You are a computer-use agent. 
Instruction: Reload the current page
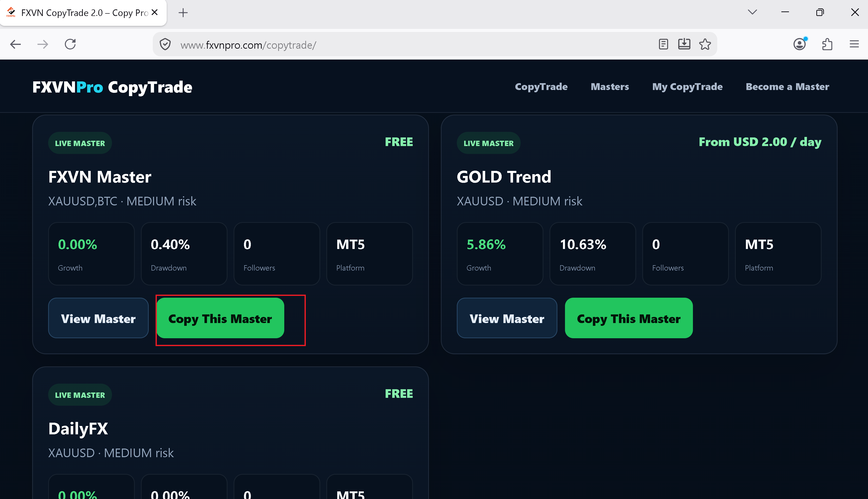click(70, 44)
